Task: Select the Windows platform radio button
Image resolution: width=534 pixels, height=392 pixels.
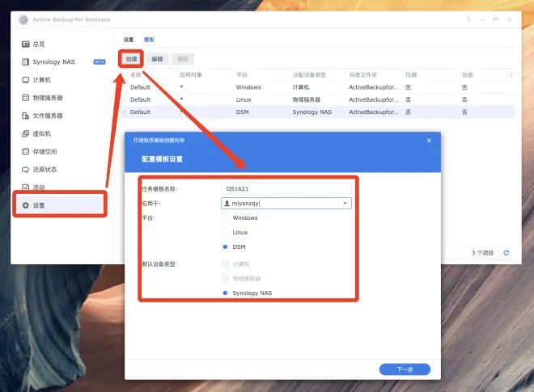Action: point(225,217)
